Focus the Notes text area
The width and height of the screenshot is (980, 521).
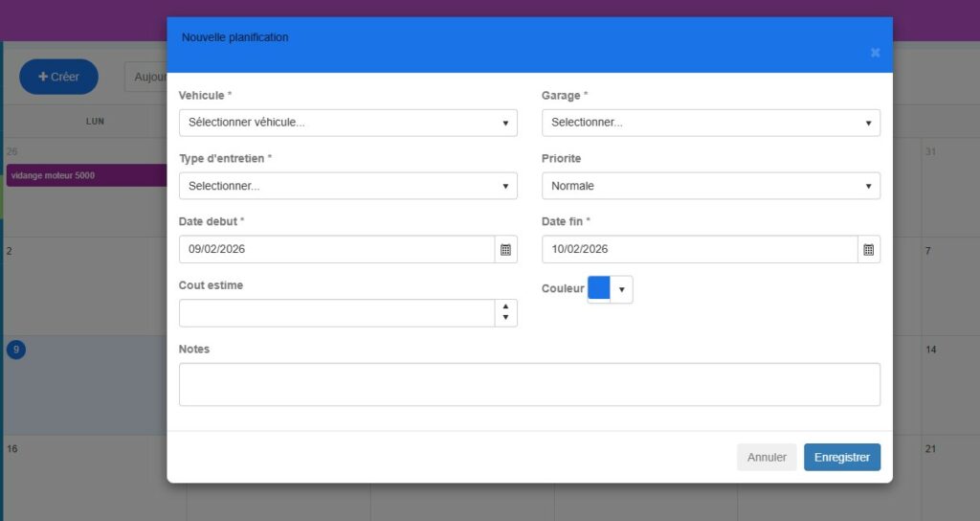click(529, 384)
